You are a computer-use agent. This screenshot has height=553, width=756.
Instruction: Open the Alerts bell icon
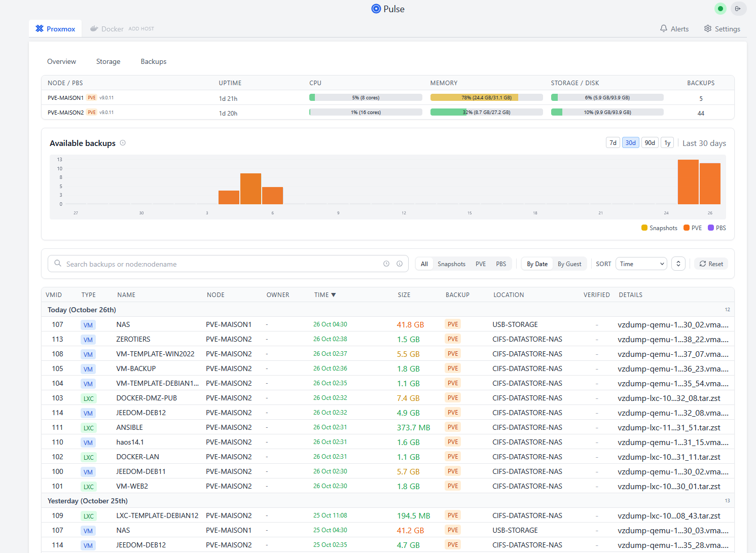(x=664, y=29)
